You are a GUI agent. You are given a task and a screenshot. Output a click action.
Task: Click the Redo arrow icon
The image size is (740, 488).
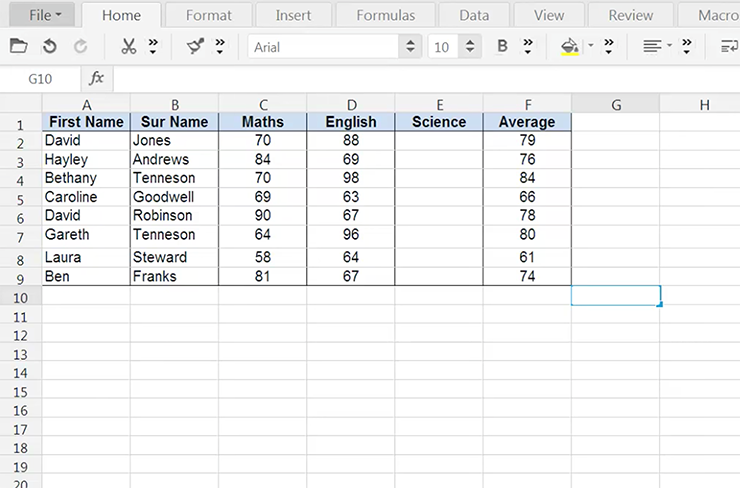coord(80,47)
